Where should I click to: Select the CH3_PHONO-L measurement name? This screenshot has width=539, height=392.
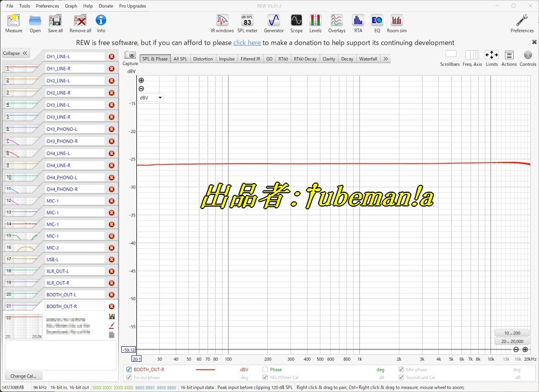click(x=74, y=129)
